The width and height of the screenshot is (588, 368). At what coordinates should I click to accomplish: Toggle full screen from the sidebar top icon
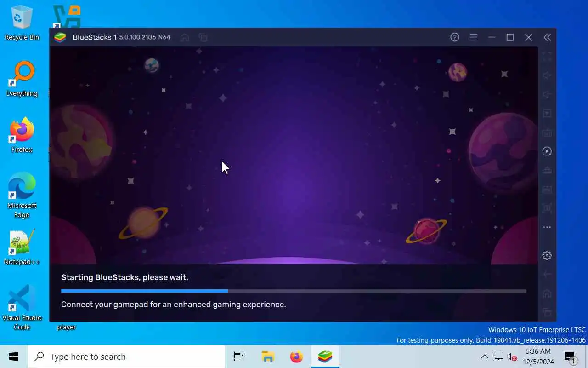[547, 57]
